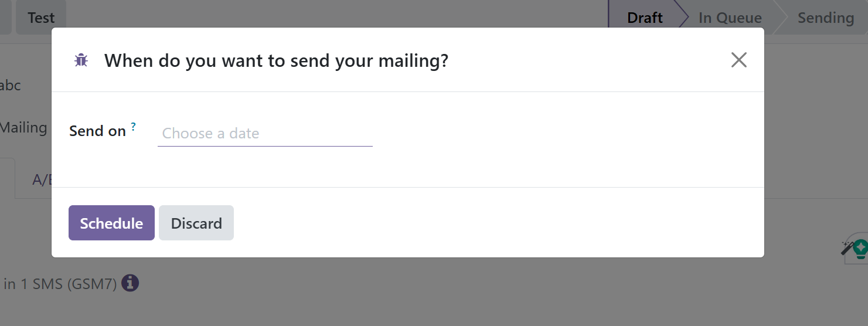The height and width of the screenshot is (326, 868).
Task: Click the Test button
Action: point(41,18)
